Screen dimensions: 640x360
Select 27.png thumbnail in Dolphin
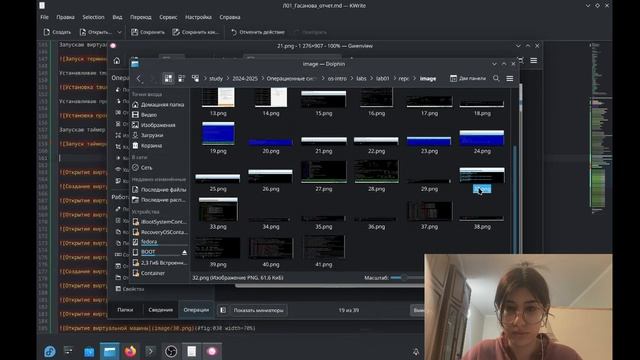coord(324,172)
